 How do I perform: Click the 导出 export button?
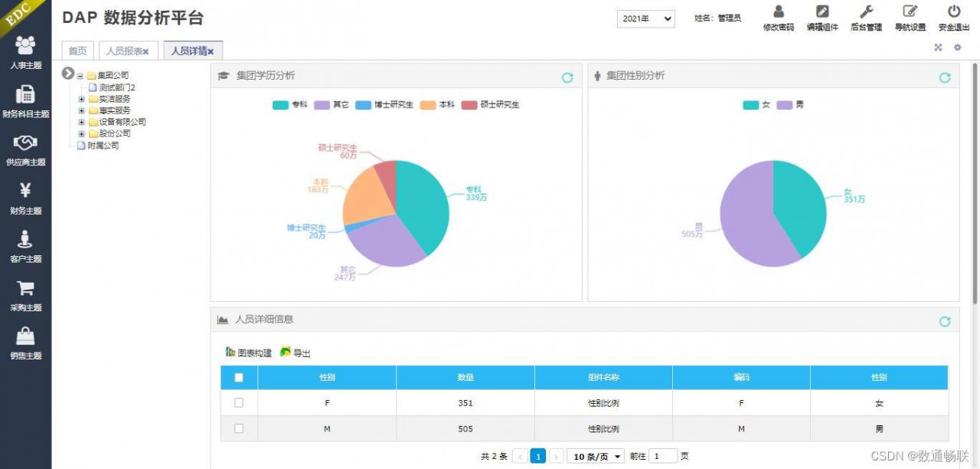296,353
